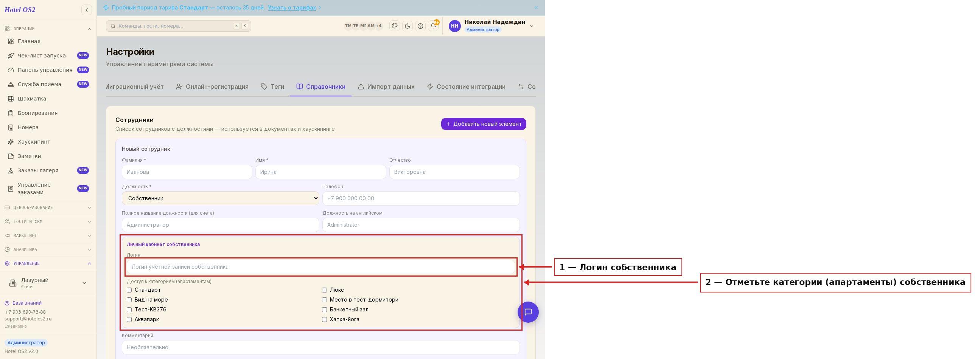
Task: Toggle dark mode moon icon
Action: tap(408, 26)
